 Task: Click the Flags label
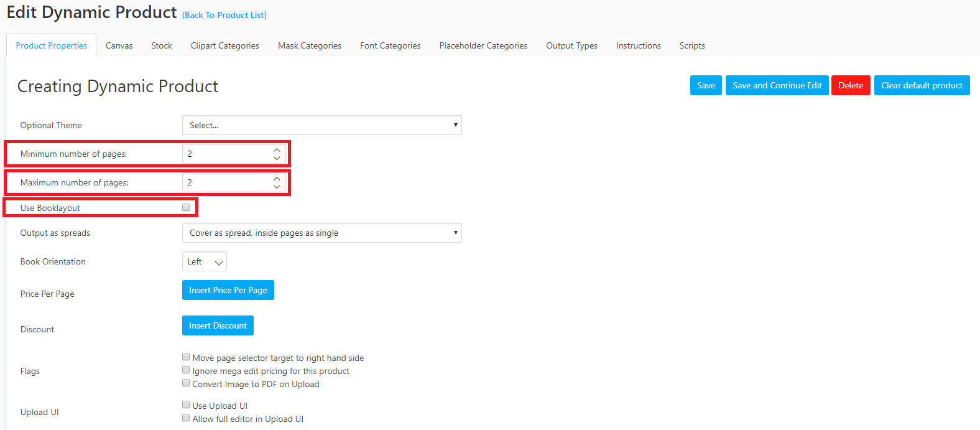(x=30, y=371)
